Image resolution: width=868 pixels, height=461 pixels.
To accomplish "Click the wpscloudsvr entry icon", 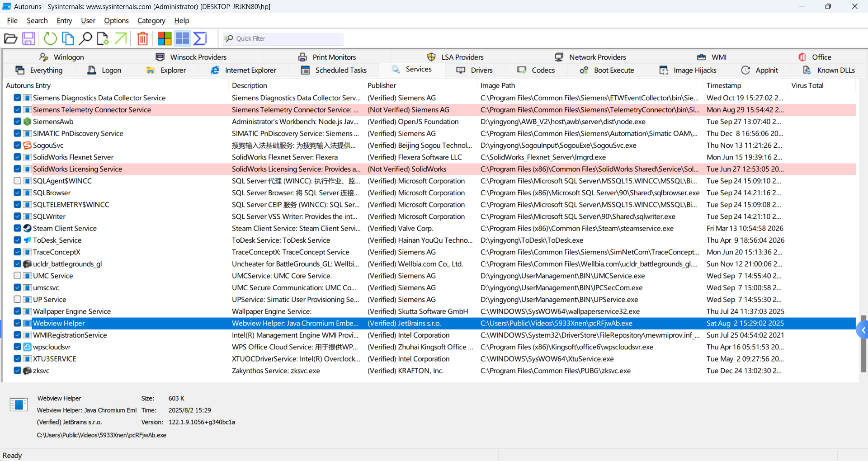I will click(27, 347).
